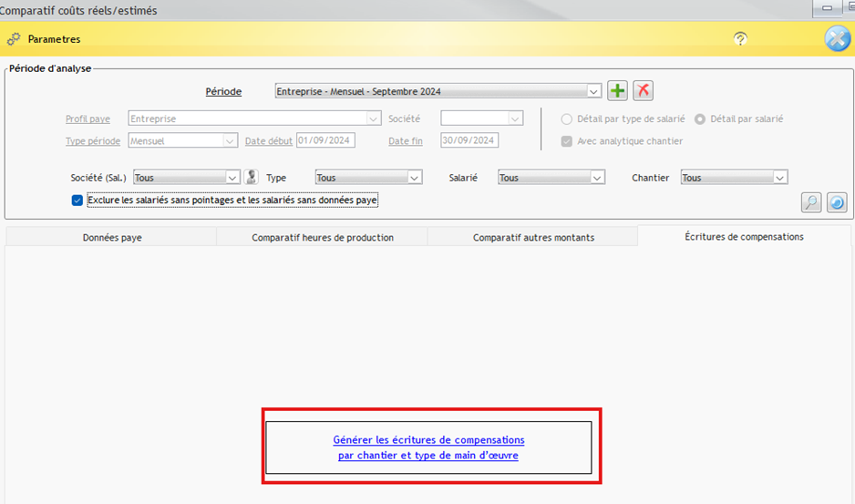The image size is (855, 504).
Task: Click the person icon beside Société (Sal.)
Action: pyautogui.click(x=252, y=178)
